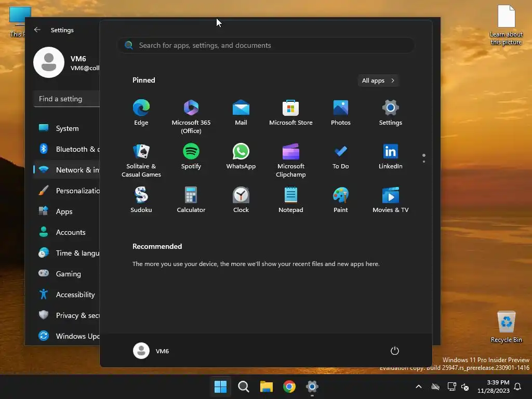The image size is (532, 399).
Task: Launch Microsoft 365 (Office) from pinned apps
Action: coord(191,117)
